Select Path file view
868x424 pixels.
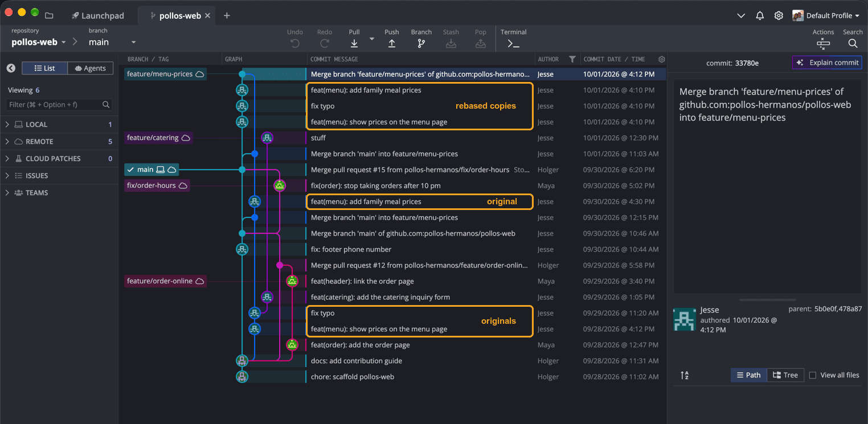coord(749,375)
